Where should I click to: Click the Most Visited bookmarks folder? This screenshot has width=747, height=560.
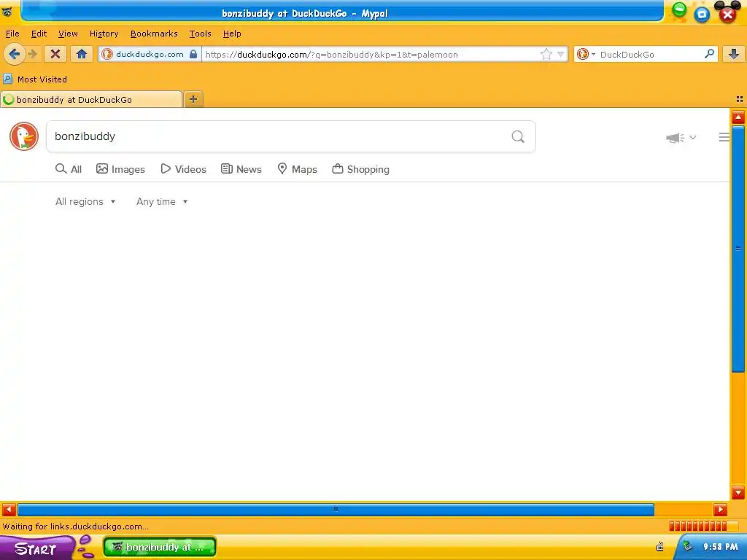[35, 79]
